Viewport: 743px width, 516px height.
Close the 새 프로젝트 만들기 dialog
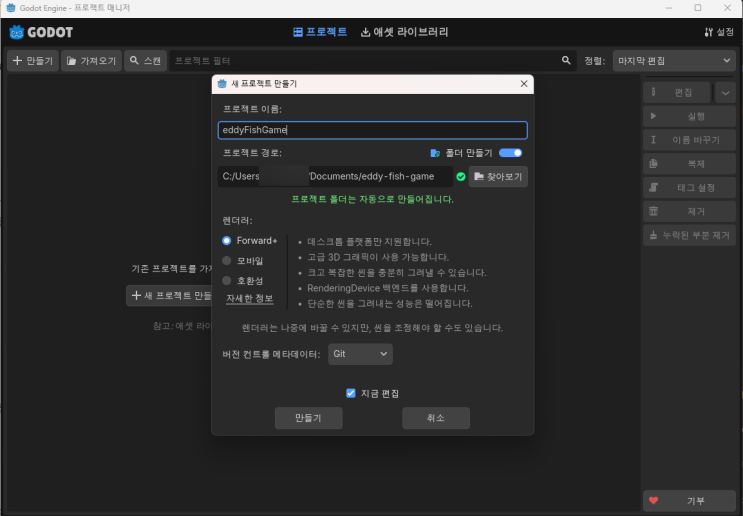pos(524,84)
